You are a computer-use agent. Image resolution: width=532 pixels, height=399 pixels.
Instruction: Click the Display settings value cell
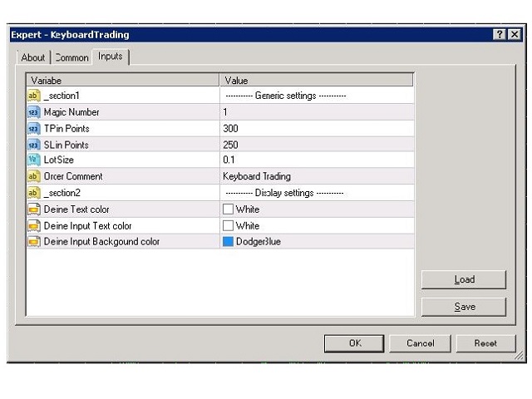317,193
